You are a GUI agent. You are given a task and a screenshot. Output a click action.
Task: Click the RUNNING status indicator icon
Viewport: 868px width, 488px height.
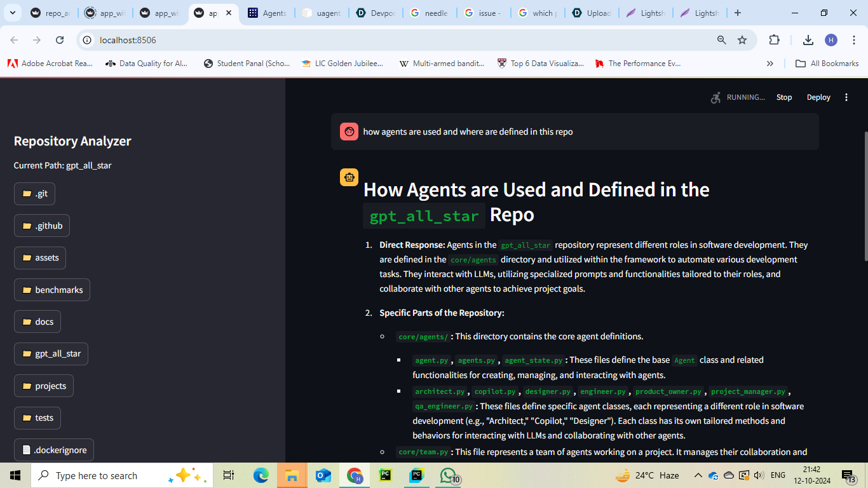click(x=716, y=97)
